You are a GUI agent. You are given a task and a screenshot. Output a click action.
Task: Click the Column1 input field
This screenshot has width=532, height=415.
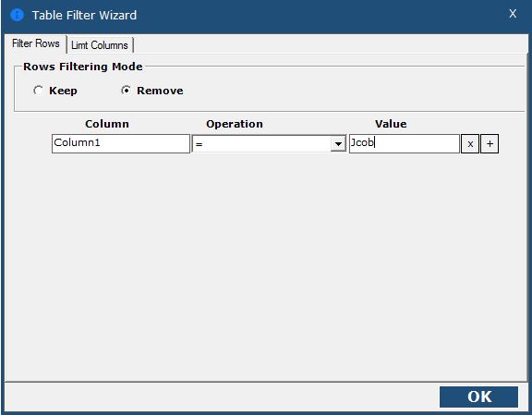[x=121, y=143]
